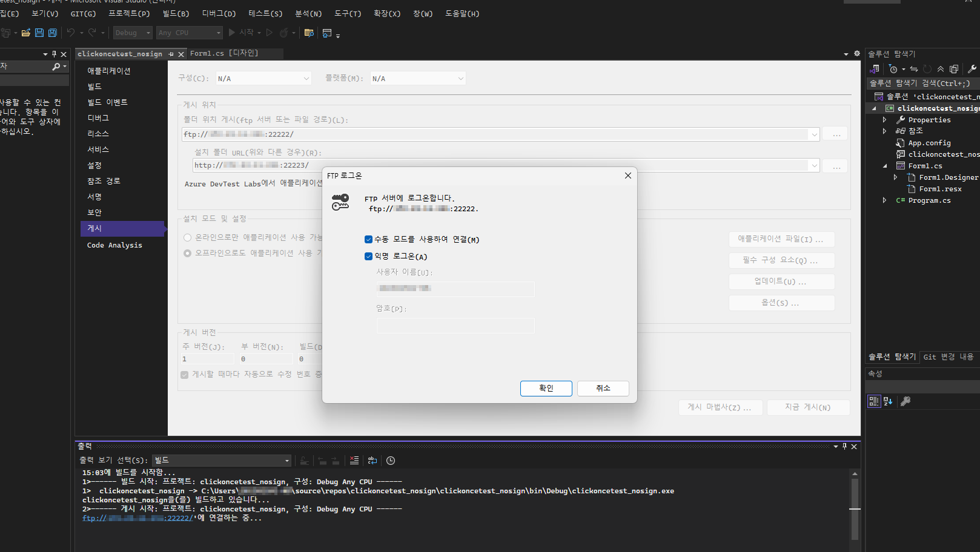Select online-only application radio button
Screen dimensions: 980x552
pyautogui.click(x=188, y=237)
